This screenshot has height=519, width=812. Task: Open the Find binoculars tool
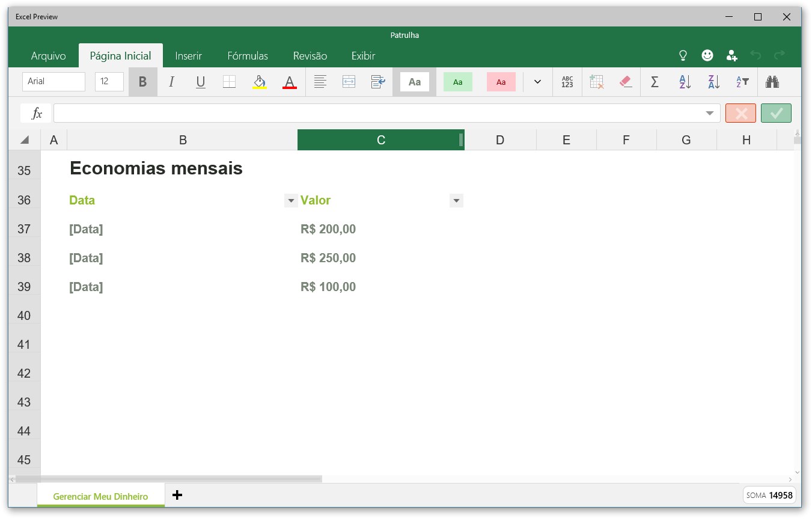click(772, 82)
